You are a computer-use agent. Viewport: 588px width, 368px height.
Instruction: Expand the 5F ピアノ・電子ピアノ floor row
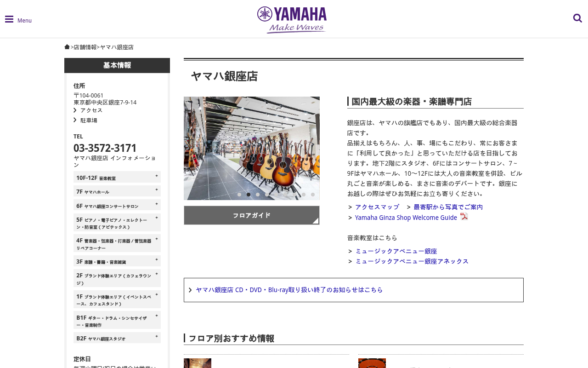(117, 223)
